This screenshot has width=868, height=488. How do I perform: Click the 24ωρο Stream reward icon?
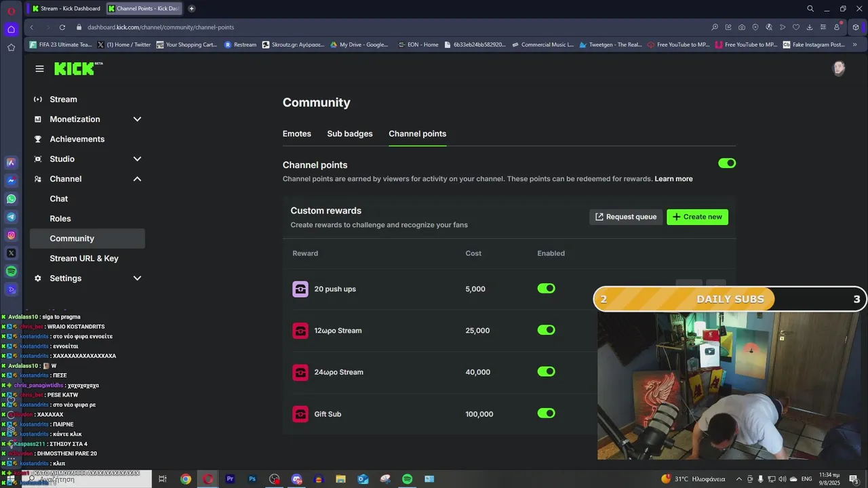pos(300,372)
